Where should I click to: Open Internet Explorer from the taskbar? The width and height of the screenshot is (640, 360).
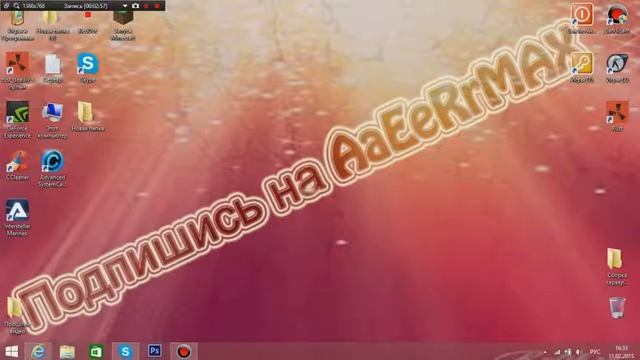(x=38, y=351)
